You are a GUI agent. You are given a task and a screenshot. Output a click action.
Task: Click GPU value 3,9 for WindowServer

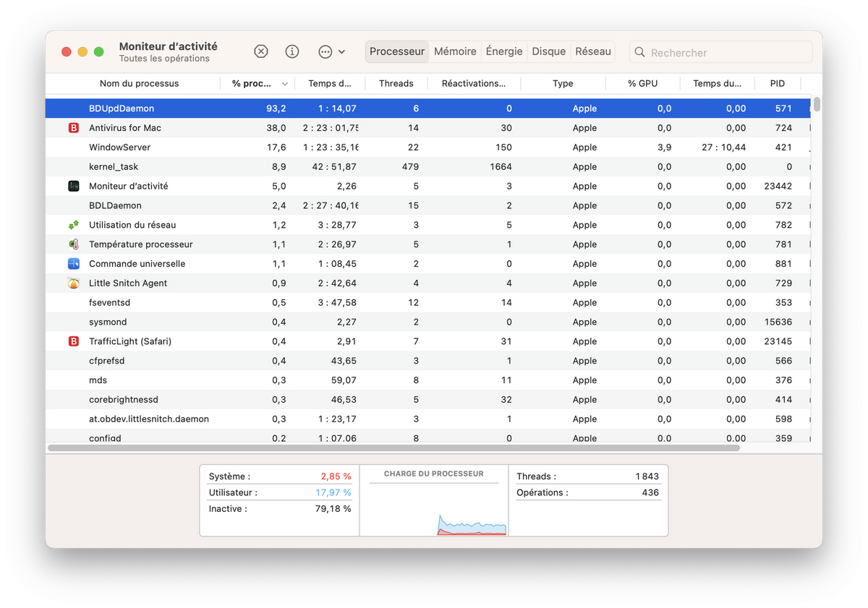coord(664,147)
